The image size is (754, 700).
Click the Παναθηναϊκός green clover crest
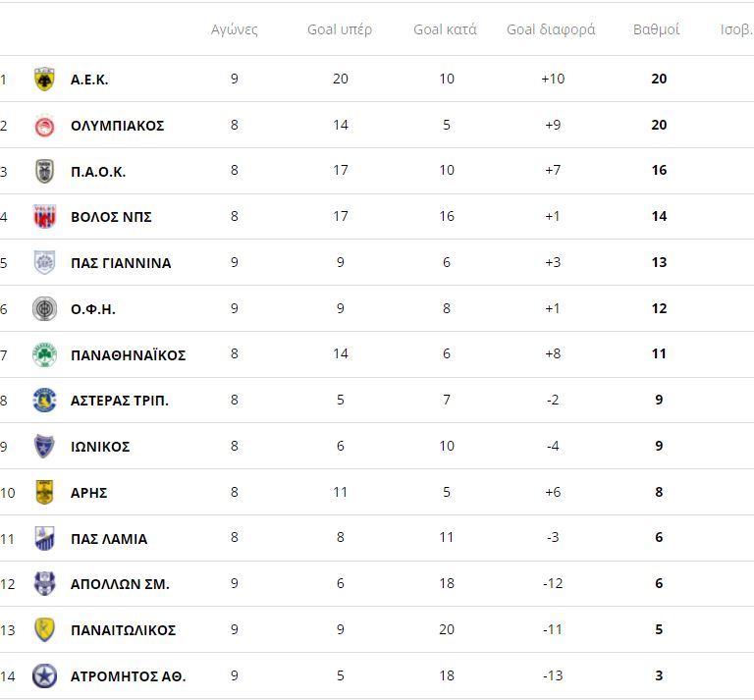[x=44, y=354]
